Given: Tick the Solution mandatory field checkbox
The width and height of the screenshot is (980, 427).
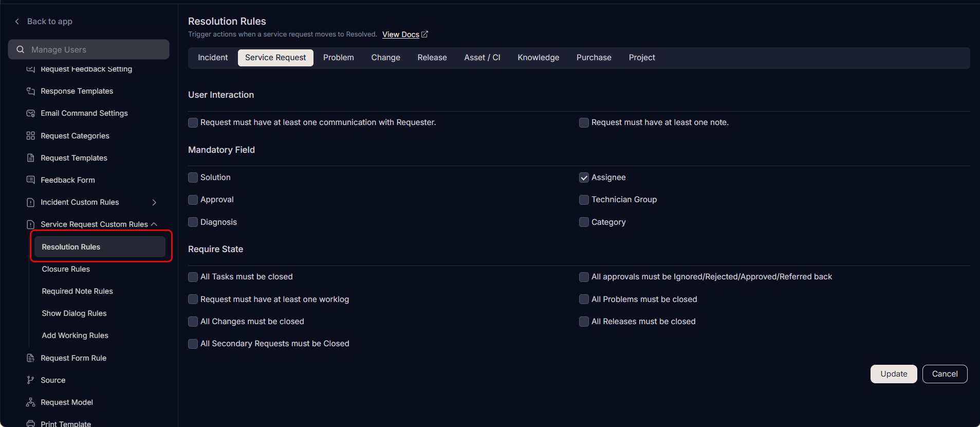Looking at the screenshot, I should coord(193,177).
